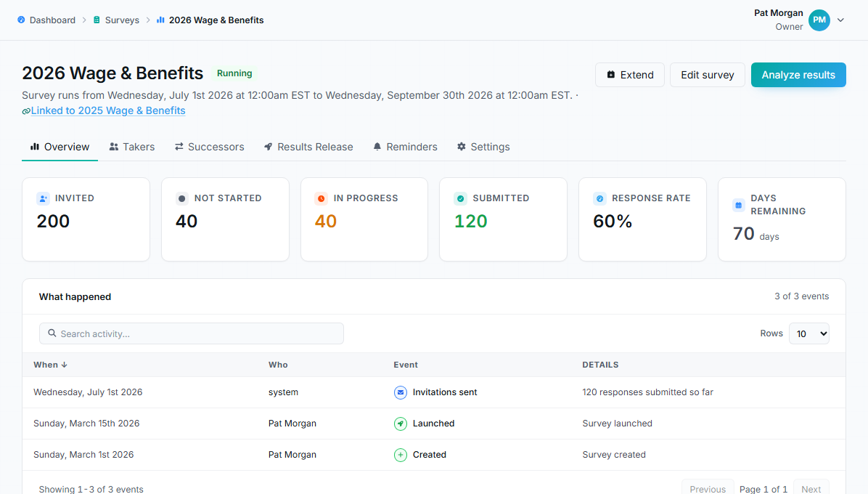Viewport: 868px width, 494px height.
Task: Click the Event column header
Action: [406, 365]
